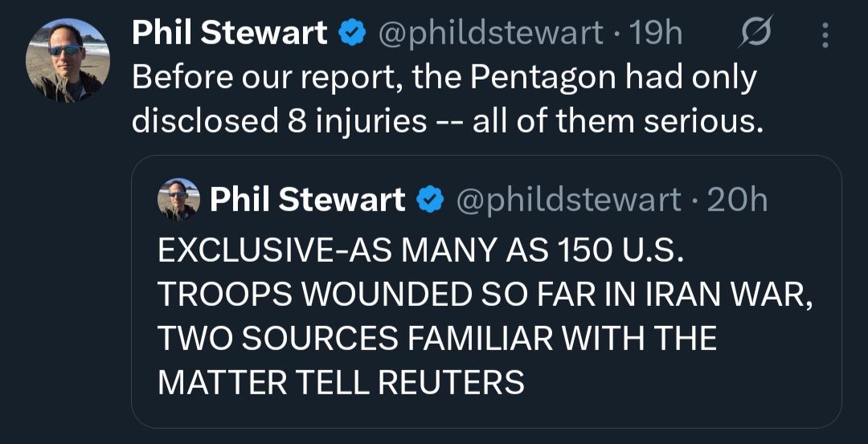Viewport: 868px width, 444px height.
Task: Click the Phil Stewart name on main tweet
Action: [x=230, y=34]
